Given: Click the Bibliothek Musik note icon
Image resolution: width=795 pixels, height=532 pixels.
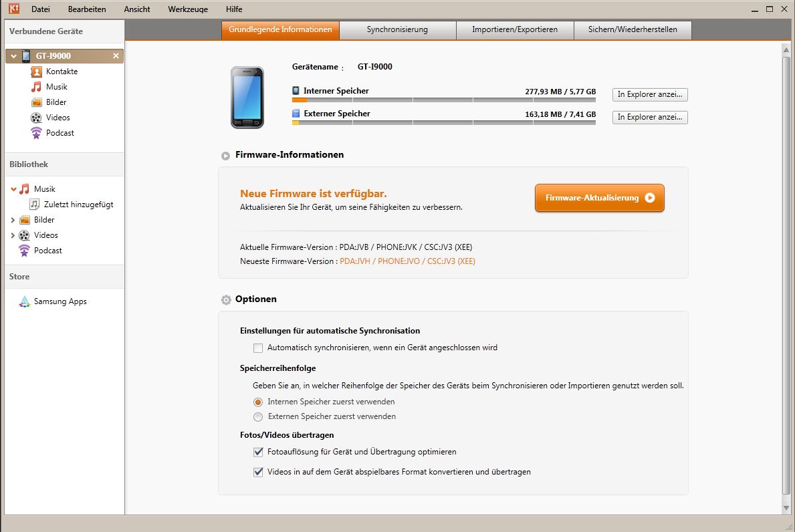Looking at the screenshot, I should coord(24,189).
